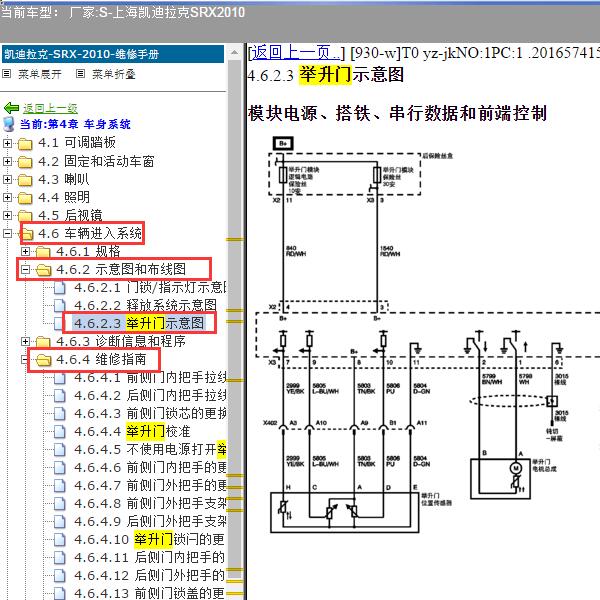Click the folder icon of 4.1 可调踏板

pyautogui.click(x=25, y=144)
